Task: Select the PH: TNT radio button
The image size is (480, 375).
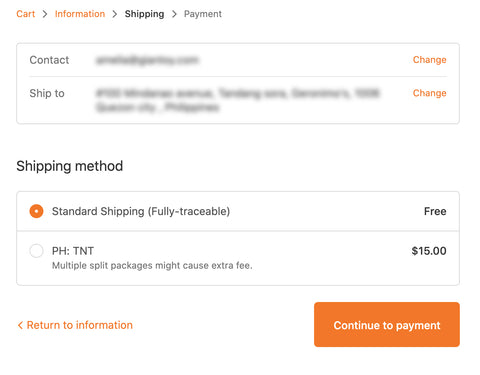Action: (36, 251)
